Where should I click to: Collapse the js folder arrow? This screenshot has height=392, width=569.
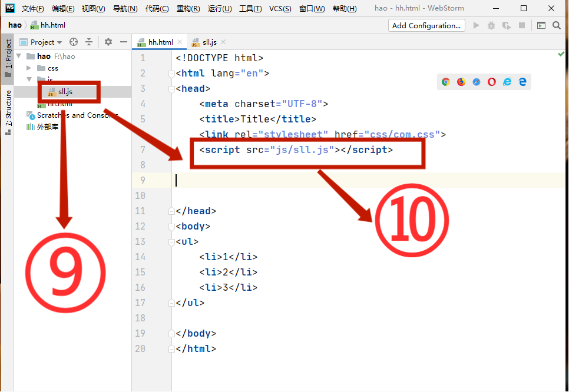click(29, 79)
